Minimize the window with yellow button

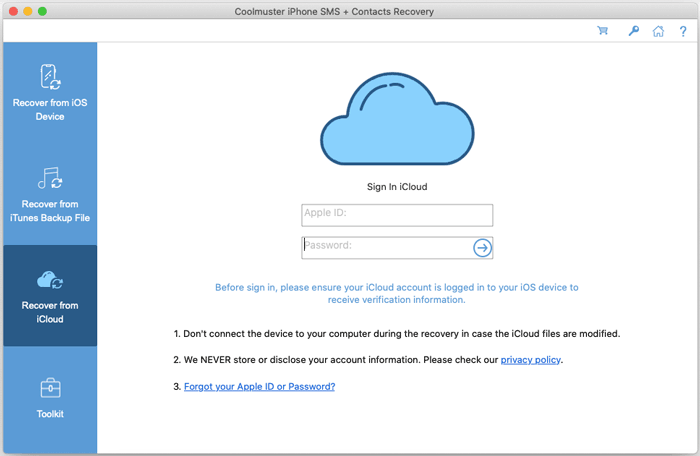point(28,11)
